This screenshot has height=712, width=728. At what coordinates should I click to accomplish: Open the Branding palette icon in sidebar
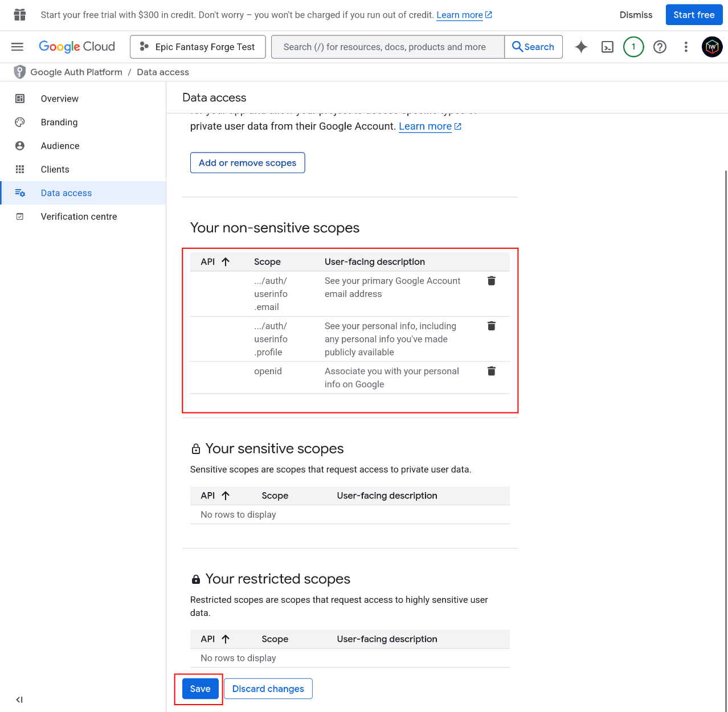coord(19,122)
